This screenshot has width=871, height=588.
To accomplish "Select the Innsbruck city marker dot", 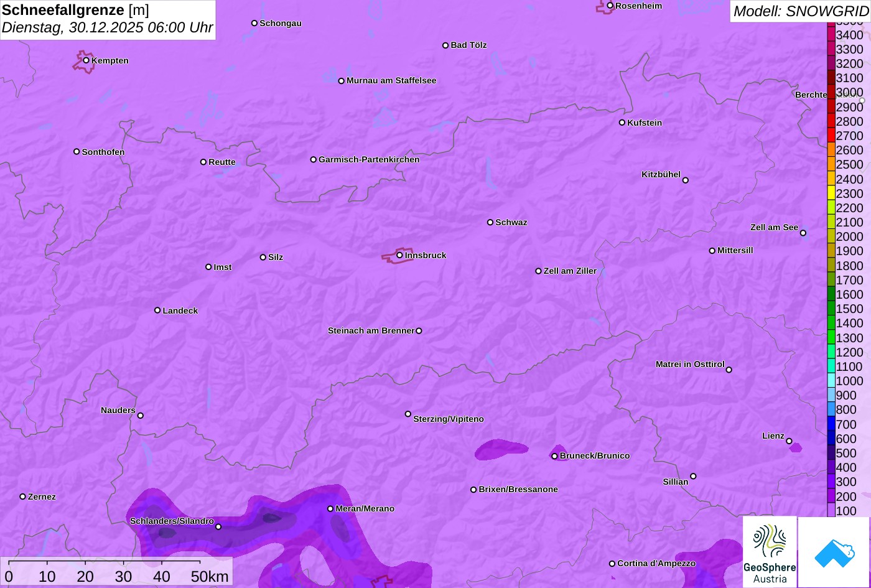I will click(399, 255).
